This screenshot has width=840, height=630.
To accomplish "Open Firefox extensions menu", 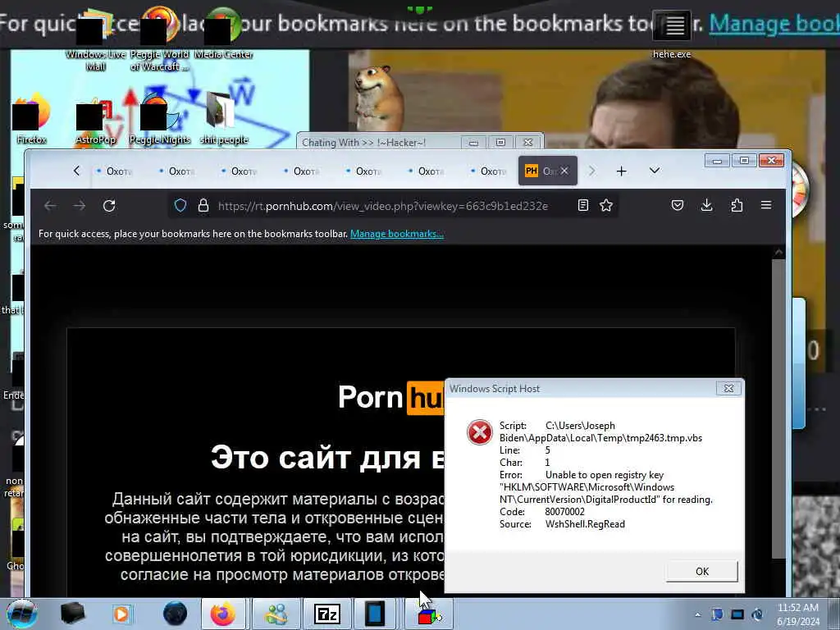I will tap(737, 205).
